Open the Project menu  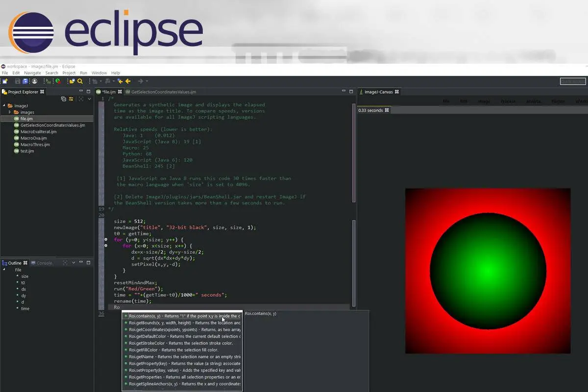69,73
